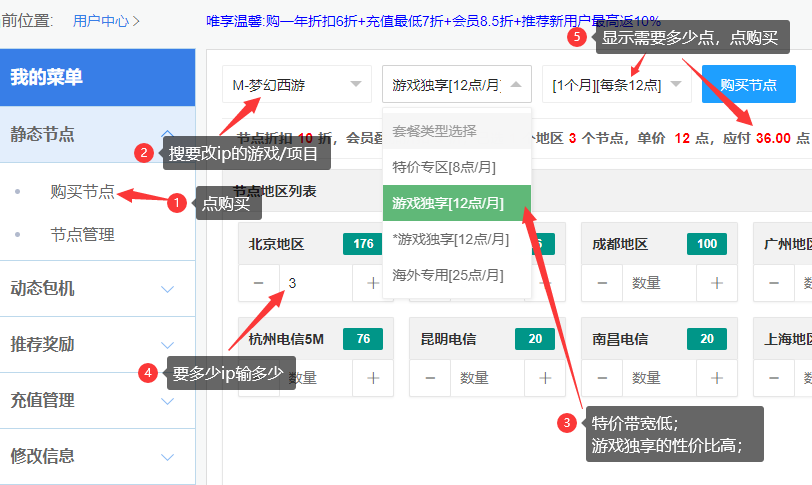Click the minus button for 成都地区
Screen dimensions: 812x485
point(602,283)
